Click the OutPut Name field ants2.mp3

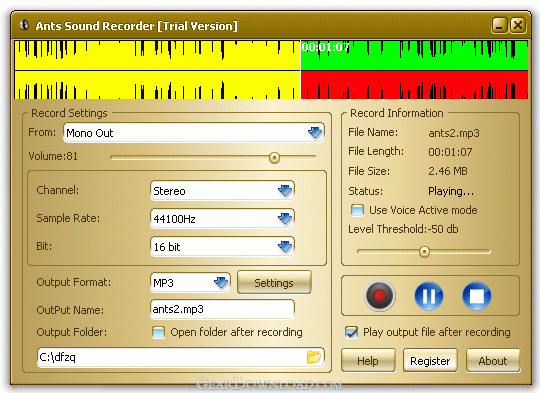[222, 309]
